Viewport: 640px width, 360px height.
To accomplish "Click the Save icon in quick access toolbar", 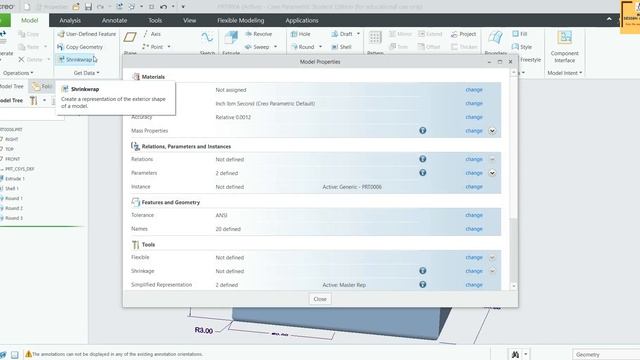I will (x=88, y=7).
